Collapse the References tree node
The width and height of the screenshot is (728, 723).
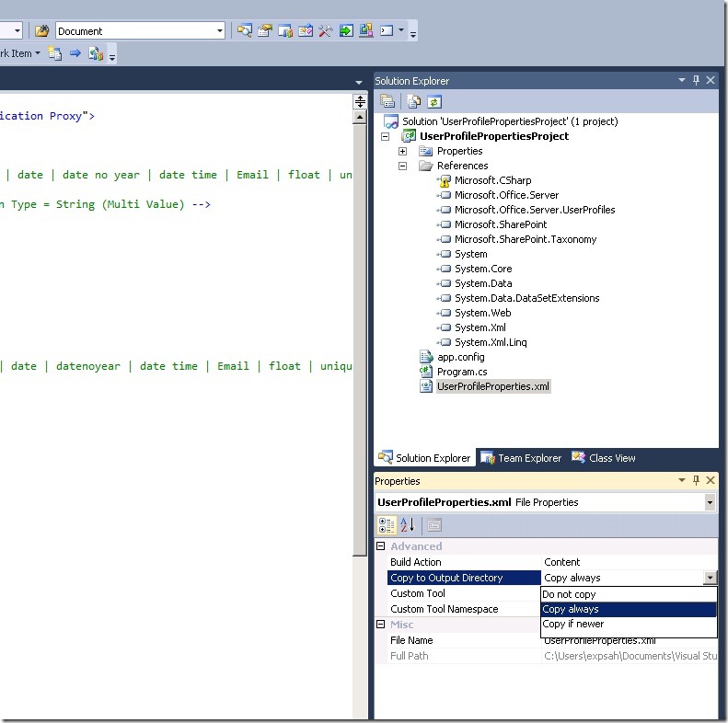tap(402, 166)
